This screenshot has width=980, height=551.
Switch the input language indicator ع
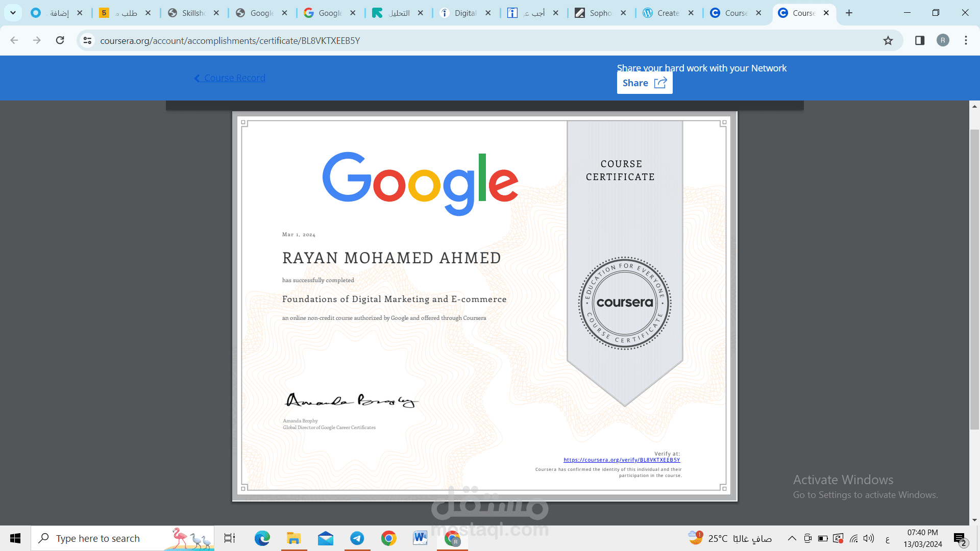tap(888, 539)
